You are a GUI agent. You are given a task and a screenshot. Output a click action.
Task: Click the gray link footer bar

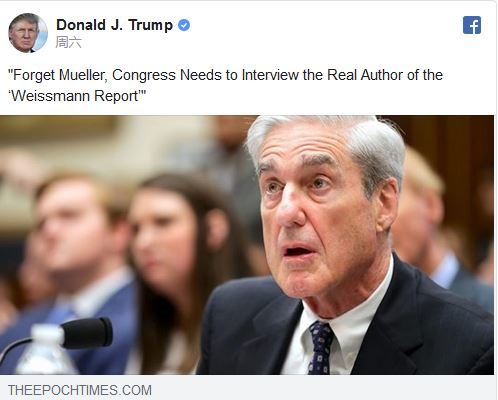(x=247, y=387)
